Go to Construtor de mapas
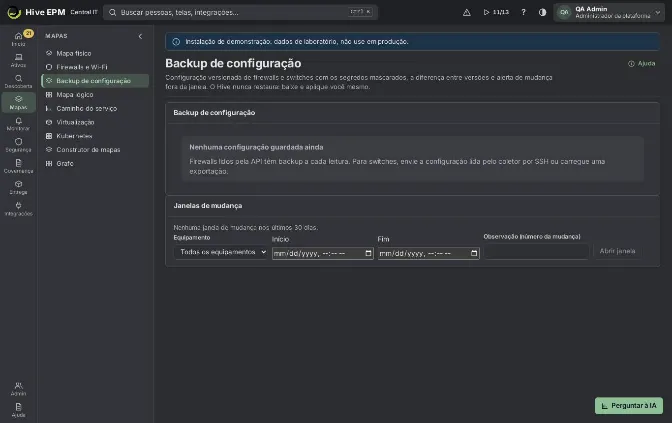This screenshot has width=672, height=423. pos(95,150)
